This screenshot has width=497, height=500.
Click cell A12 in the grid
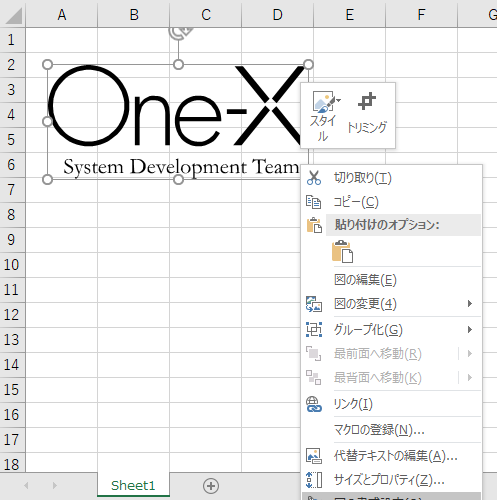62,315
